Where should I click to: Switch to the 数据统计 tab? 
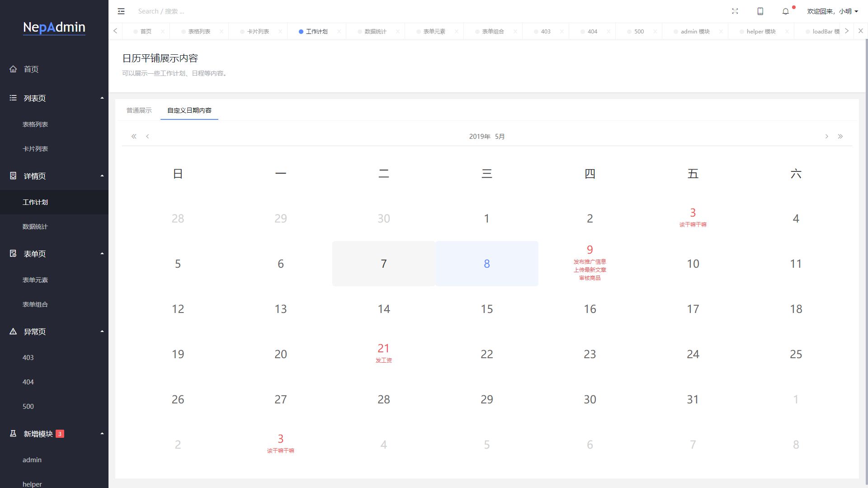[x=375, y=32]
